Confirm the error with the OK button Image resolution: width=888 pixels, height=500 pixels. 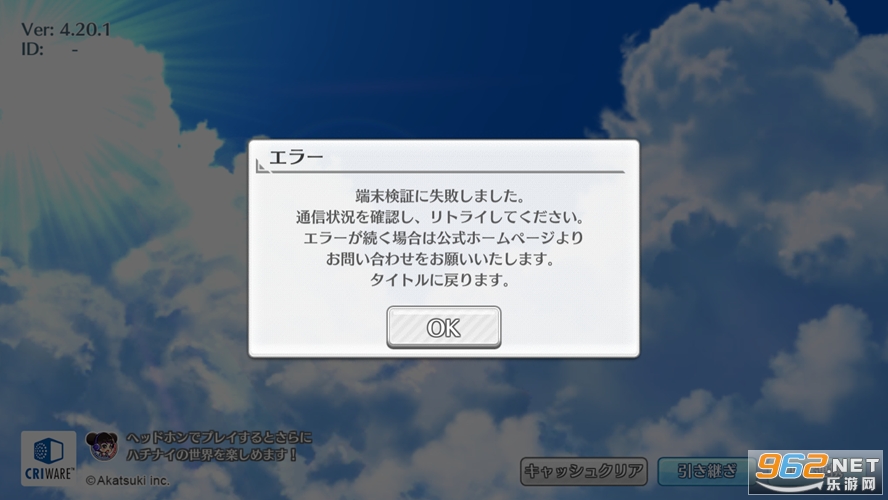point(443,327)
